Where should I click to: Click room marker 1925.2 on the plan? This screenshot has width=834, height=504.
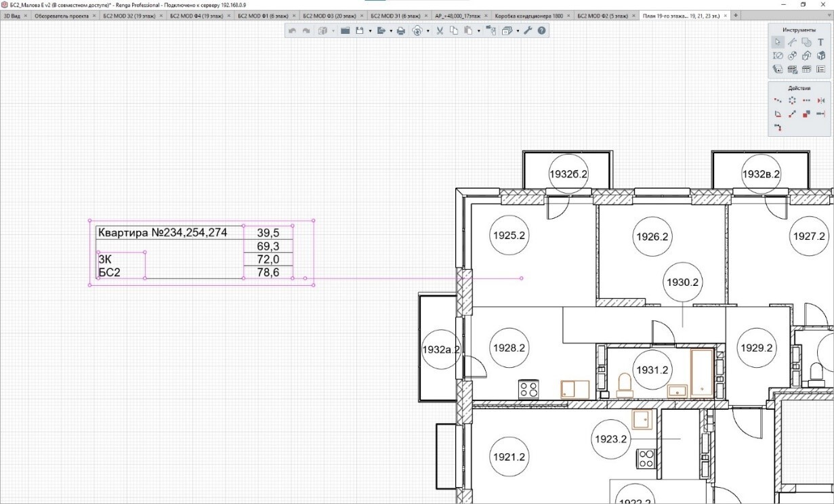coord(509,235)
